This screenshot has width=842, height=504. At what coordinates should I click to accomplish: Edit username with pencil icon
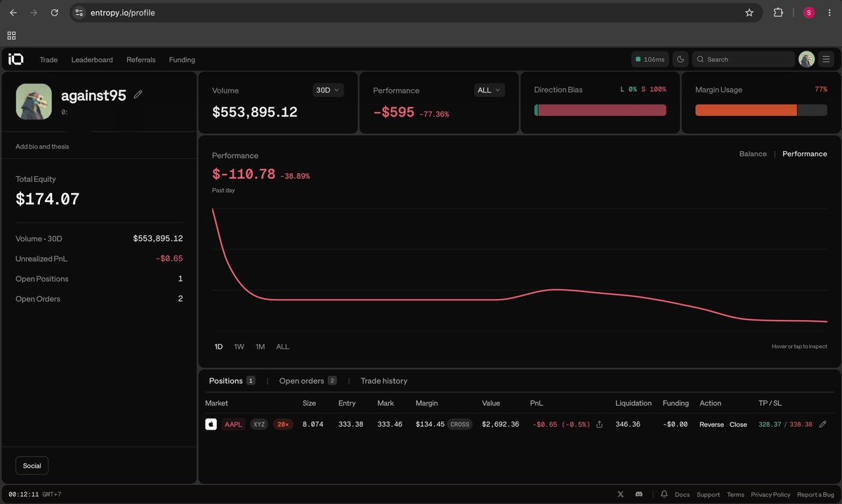(x=138, y=95)
